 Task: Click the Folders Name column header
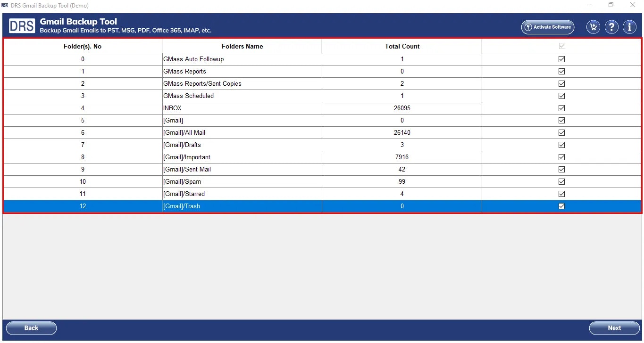coord(242,46)
